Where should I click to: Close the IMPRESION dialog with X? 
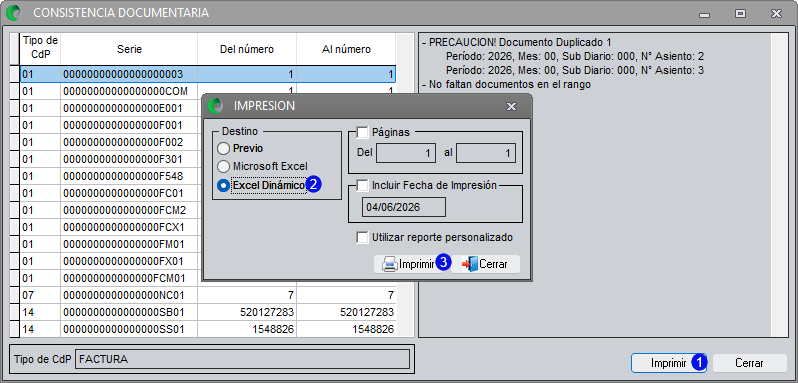click(x=511, y=106)
